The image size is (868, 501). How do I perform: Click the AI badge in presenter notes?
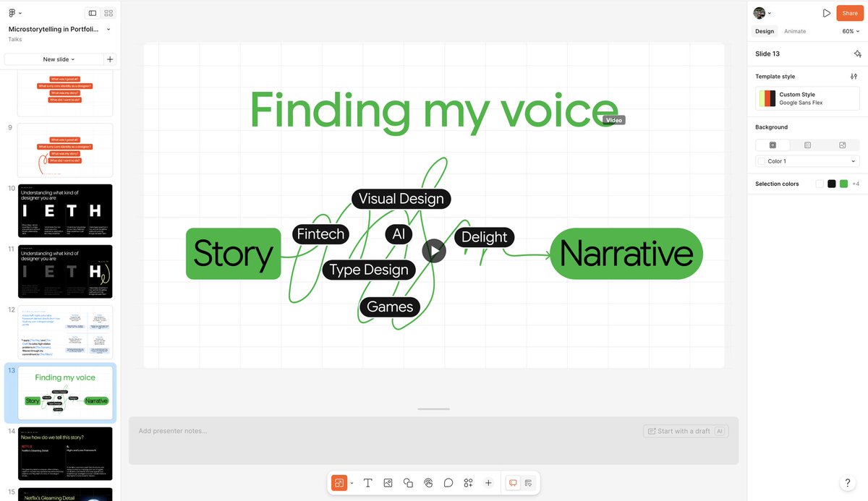(720, 431)
